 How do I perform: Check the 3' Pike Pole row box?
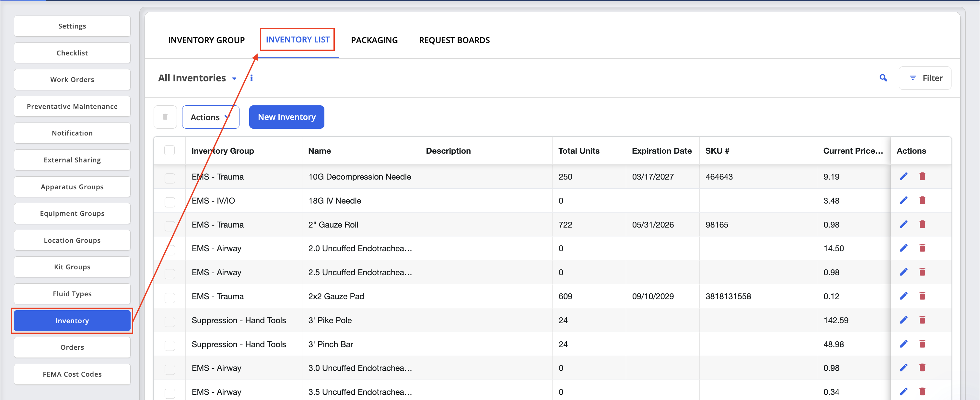tap(170, 322)
